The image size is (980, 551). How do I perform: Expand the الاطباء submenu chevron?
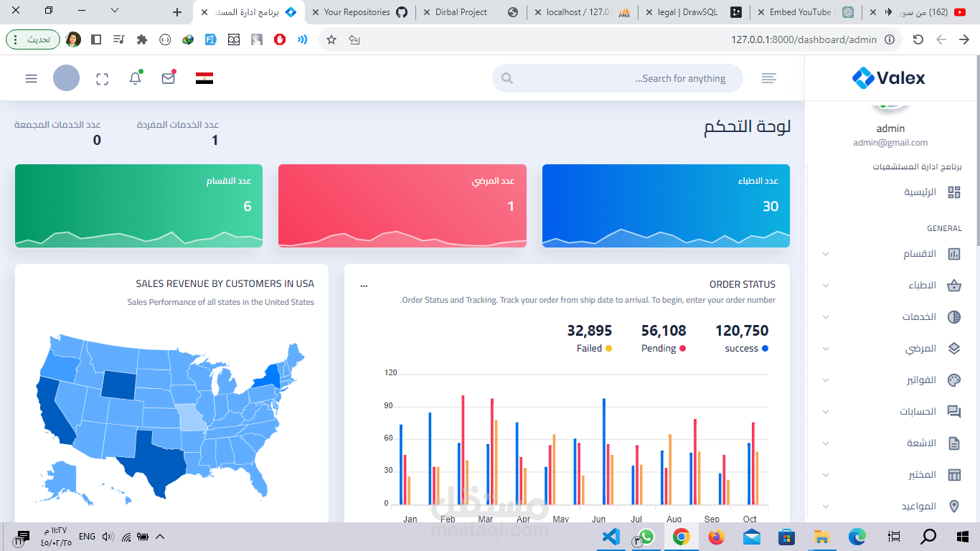tap(826, 286)
